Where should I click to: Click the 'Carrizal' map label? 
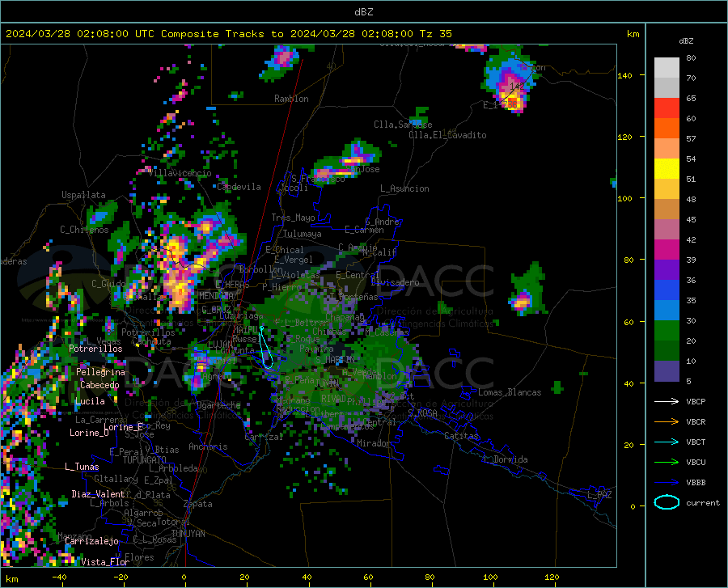[264, 437]
